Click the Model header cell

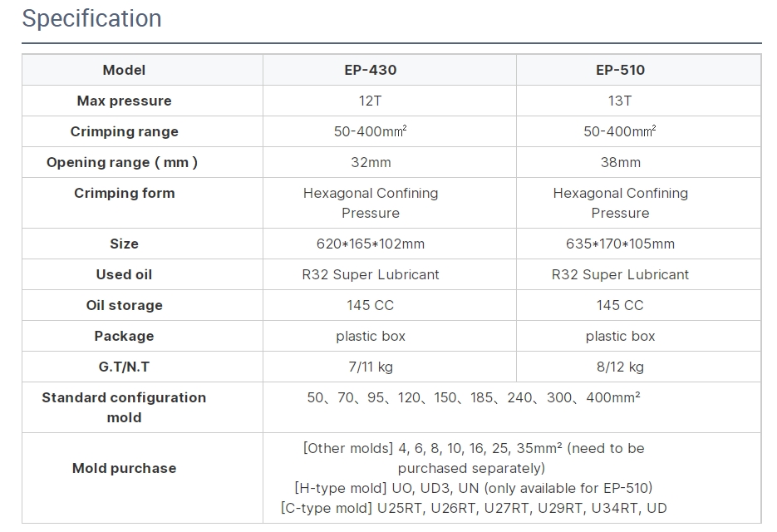tap(124, 70)
